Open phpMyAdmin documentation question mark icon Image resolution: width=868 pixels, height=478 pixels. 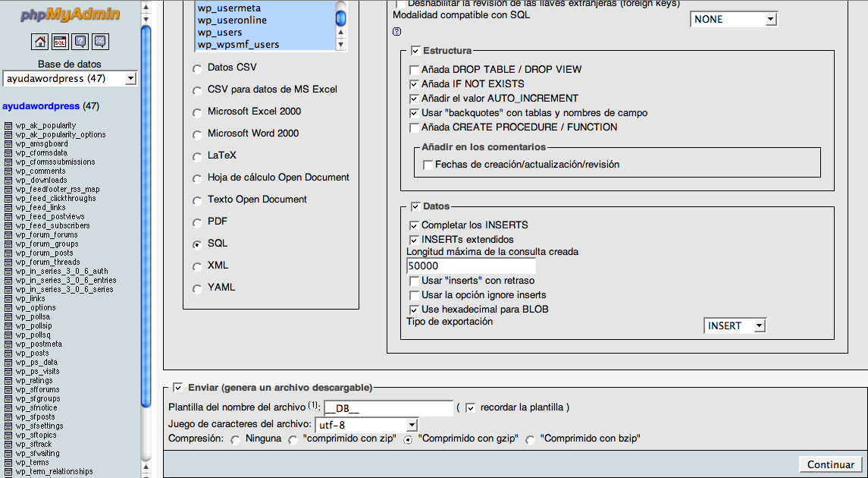coord(80,42)
